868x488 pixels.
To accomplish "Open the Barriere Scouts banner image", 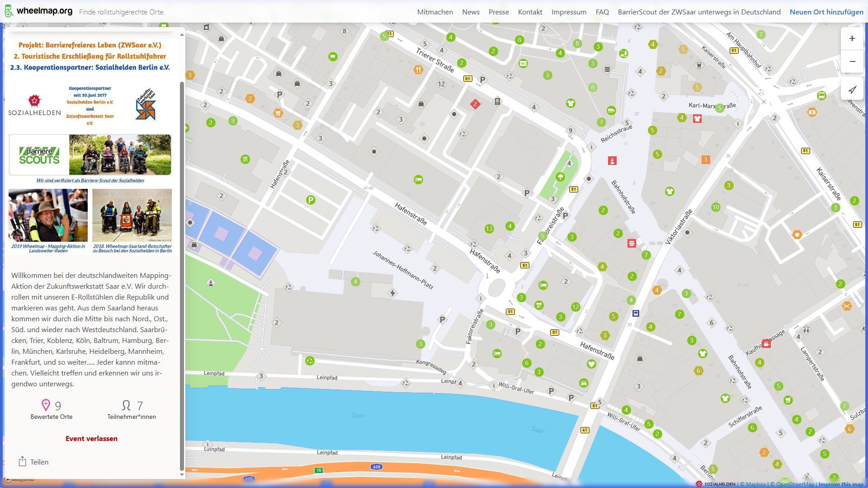I will click(x=90, y=155).
